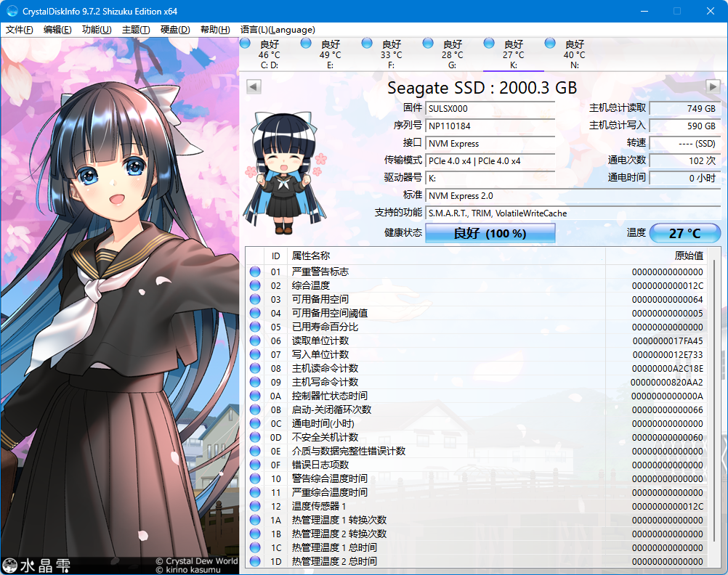This screenshot has width=728, height=575.
Task: Click the supported features field S.M.A.R.T., TRIM
Action: [573, 213]
